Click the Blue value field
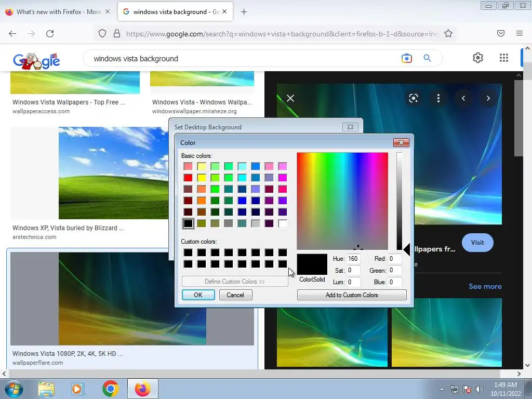The image size is (532, 399). pyautogui.click(x=395, y=282)
